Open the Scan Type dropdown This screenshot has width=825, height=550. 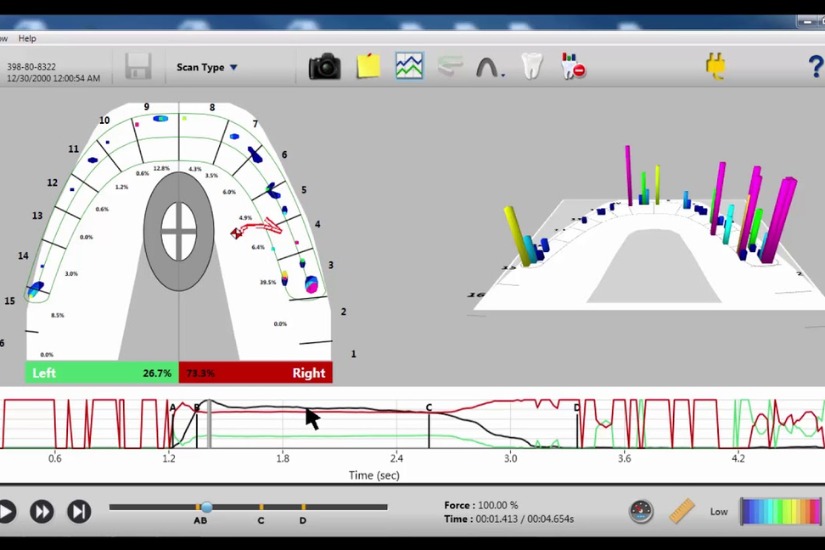pos(207,67)
